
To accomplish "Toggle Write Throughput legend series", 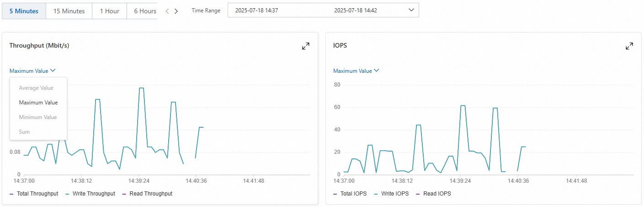I will coord(90,194).
